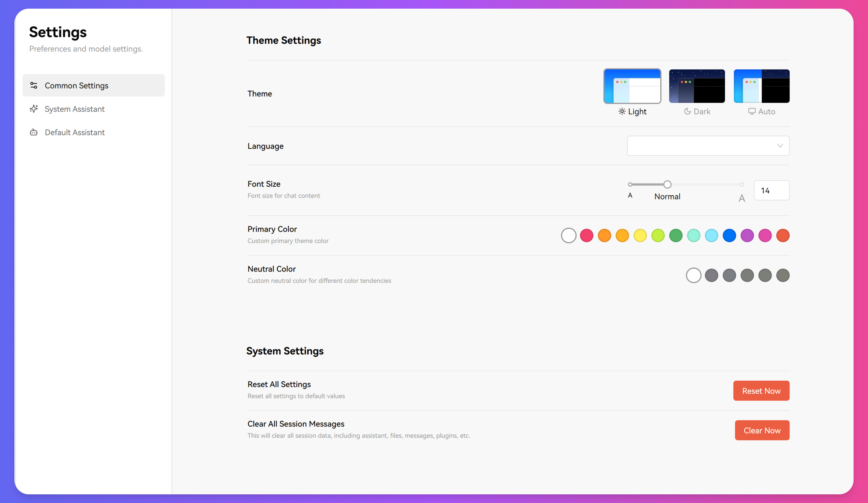Click the moon icon beside Dark
Viewport: 868px width, 503px height.
687,111
